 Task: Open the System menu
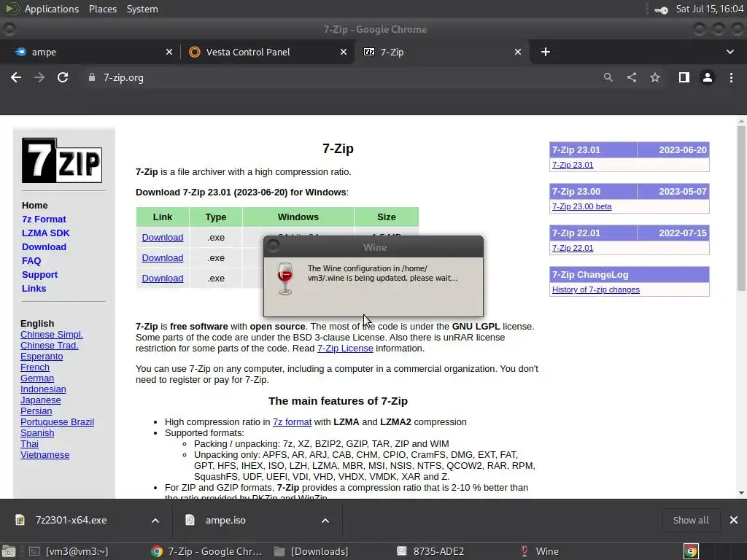pos(142,9)
